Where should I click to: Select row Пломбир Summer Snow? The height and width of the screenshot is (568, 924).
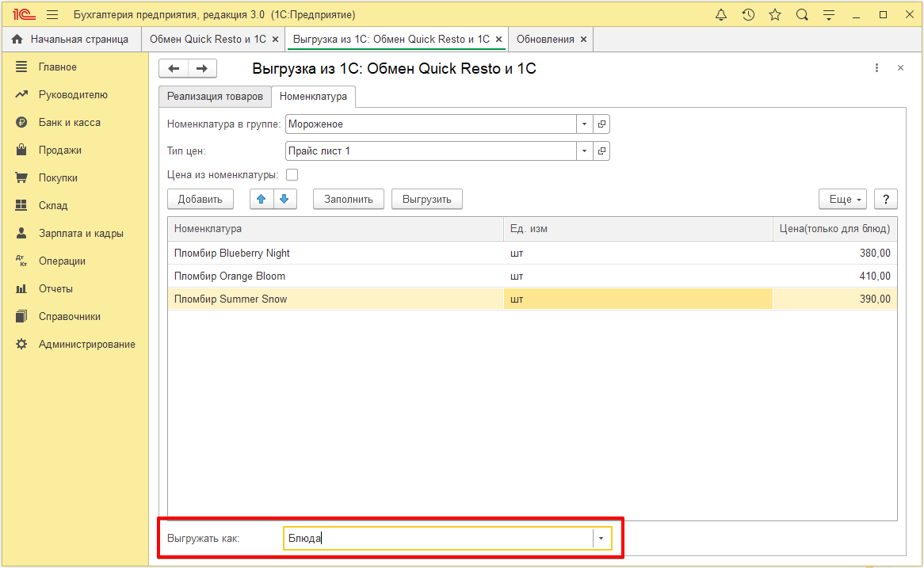pos(532,299)
